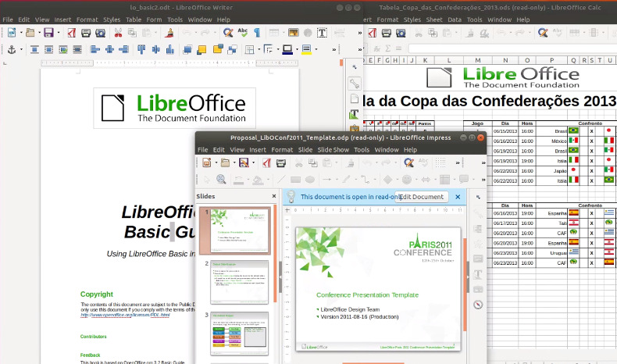Export as PDF from Writer toolbar
The height and width of the screenshot is (364, 617).
(x=71, y=33)
